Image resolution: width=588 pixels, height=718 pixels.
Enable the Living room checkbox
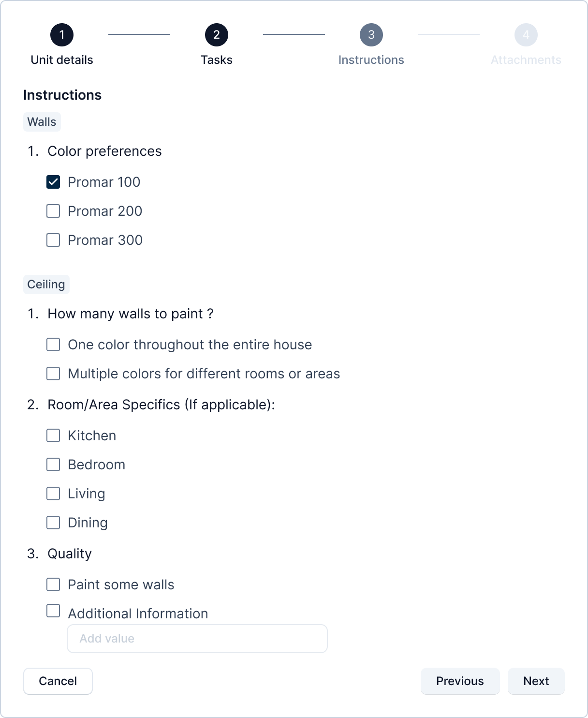click(x=53, y=494)
